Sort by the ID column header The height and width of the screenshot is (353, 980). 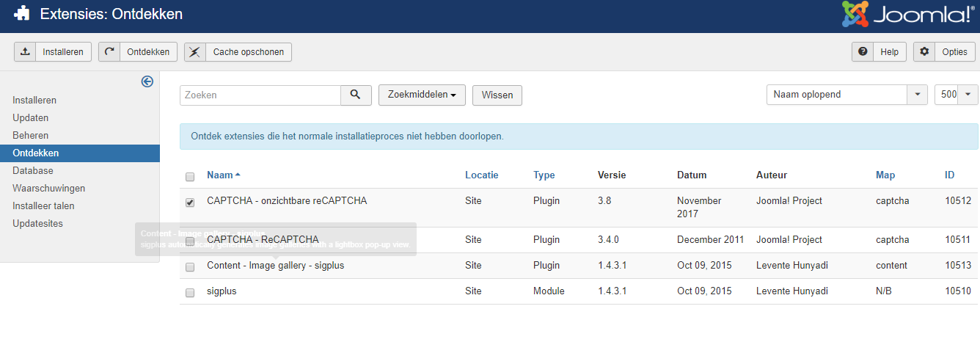click(x=950, y=175)
